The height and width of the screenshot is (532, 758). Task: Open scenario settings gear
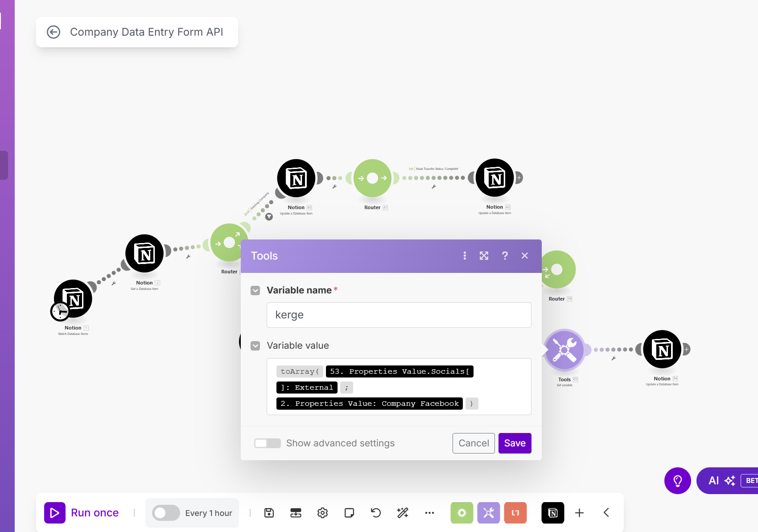(322, 513)
